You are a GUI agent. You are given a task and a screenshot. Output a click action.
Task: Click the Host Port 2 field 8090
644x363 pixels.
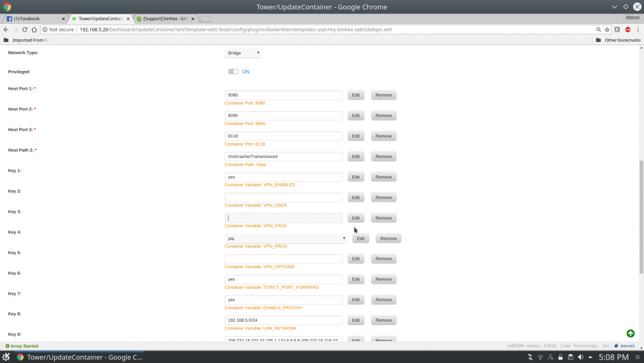pyautogui.click(x=283, y=115)
